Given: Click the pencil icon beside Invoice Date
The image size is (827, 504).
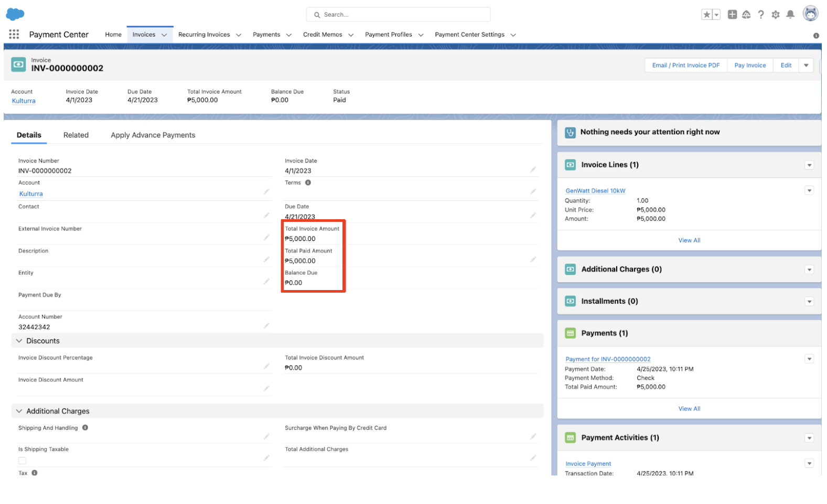Looking at the screenshot, I should click(x=533, y=169).
